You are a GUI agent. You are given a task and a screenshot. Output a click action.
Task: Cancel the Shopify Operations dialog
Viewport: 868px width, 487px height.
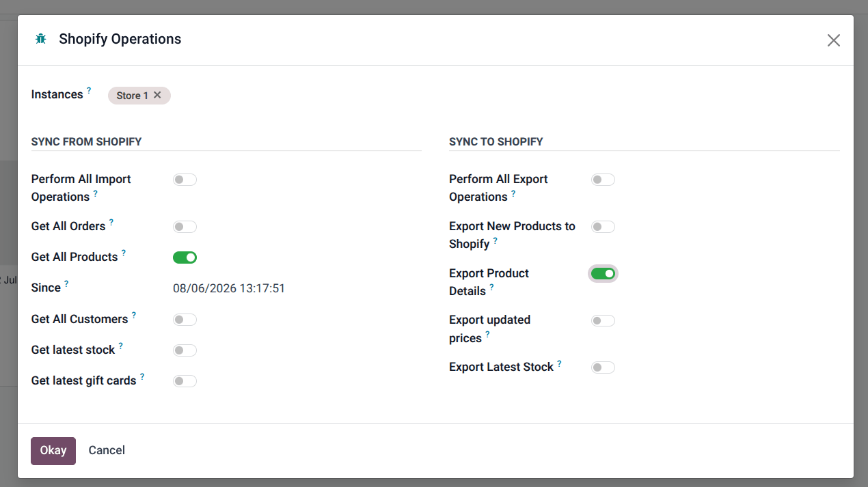tap(107, 451)
